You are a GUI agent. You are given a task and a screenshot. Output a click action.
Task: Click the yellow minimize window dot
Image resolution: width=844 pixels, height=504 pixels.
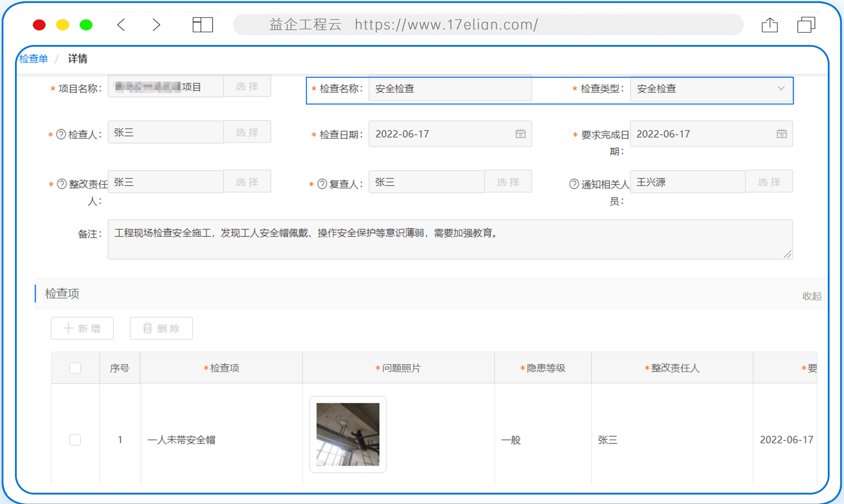[63, 25]
